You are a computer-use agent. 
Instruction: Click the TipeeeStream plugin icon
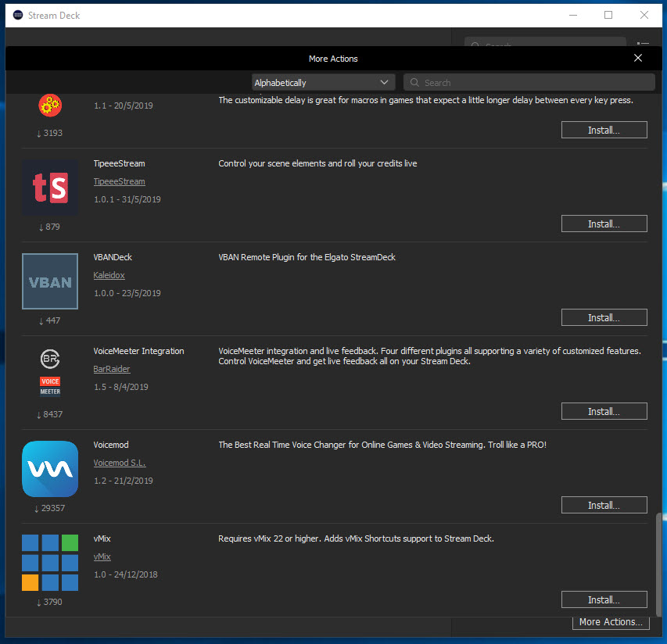[50, 188]
